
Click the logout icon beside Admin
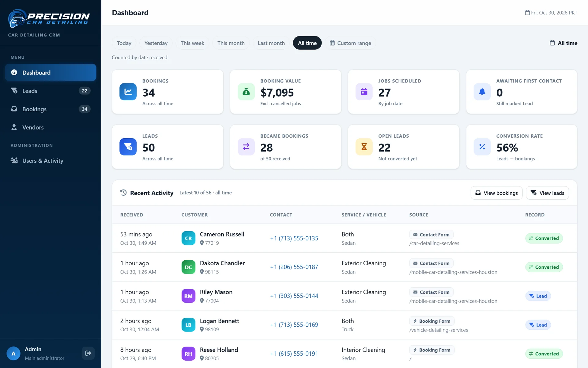point(88,353)
